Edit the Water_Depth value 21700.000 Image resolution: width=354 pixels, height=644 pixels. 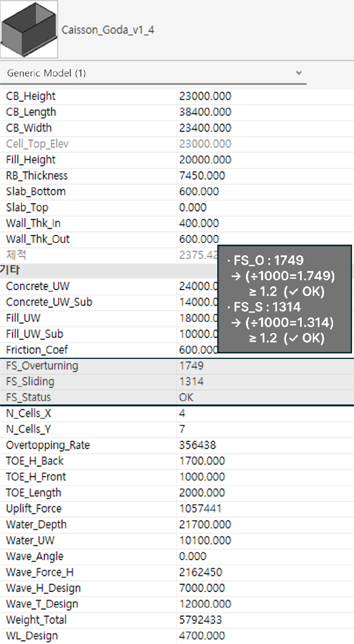[205, 525]
